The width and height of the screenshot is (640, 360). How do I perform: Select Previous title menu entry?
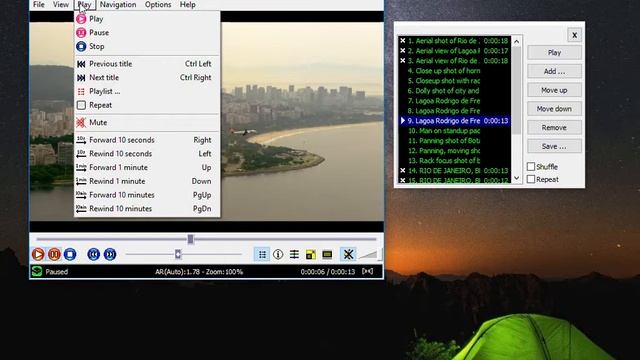coord(147,64)
